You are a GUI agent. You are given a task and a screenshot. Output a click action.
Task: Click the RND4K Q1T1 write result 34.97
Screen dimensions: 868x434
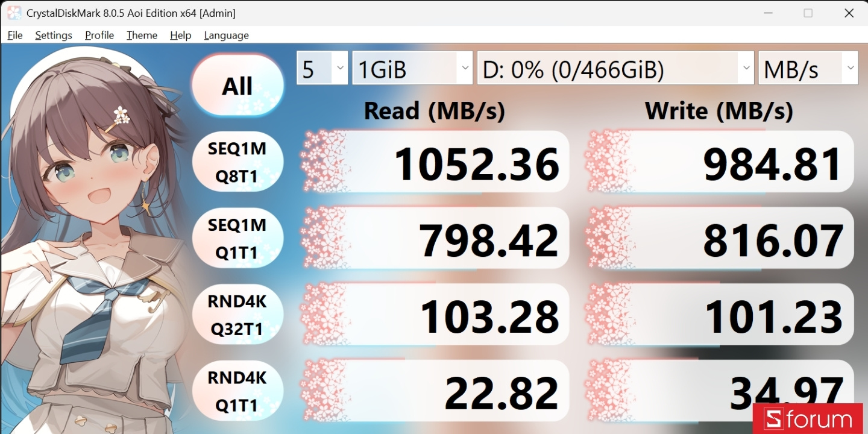click(x=720, y=391)
